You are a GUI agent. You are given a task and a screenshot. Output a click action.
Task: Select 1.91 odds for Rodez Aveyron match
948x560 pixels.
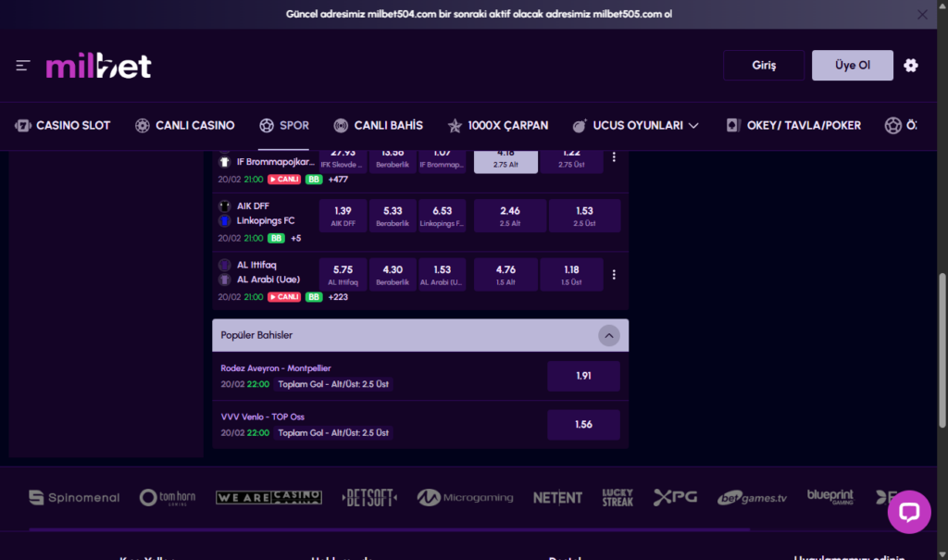pos(583,376)
